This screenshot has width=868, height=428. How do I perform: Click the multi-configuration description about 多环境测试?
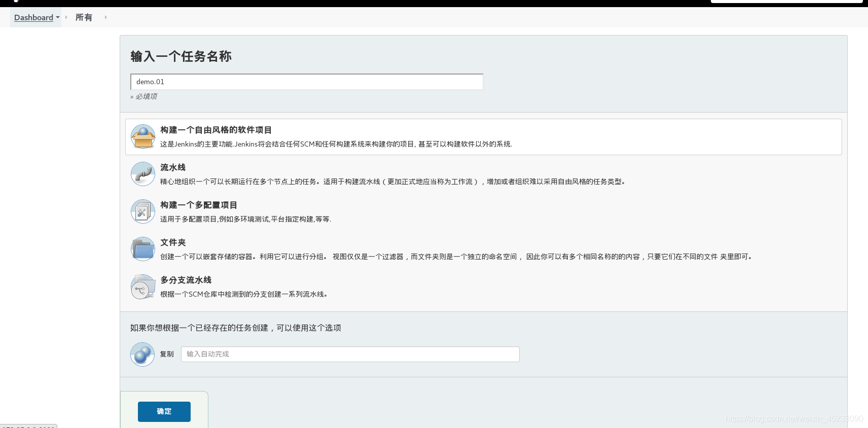(245, 219)
